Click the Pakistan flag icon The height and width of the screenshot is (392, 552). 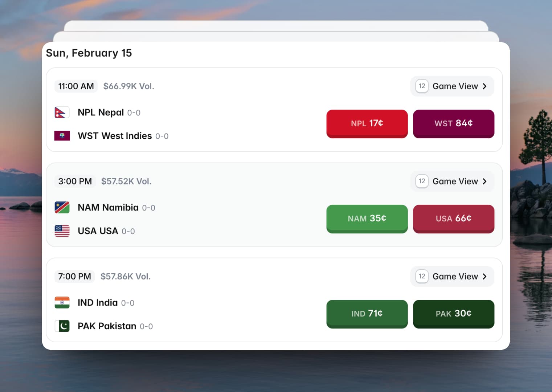click(x=62, y=326)
